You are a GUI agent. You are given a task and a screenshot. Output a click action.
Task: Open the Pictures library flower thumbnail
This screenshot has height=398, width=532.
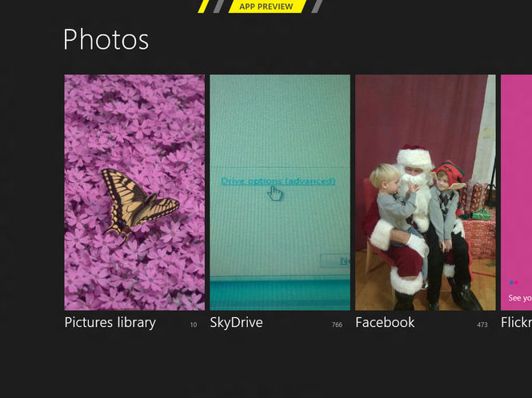point(134,193)
